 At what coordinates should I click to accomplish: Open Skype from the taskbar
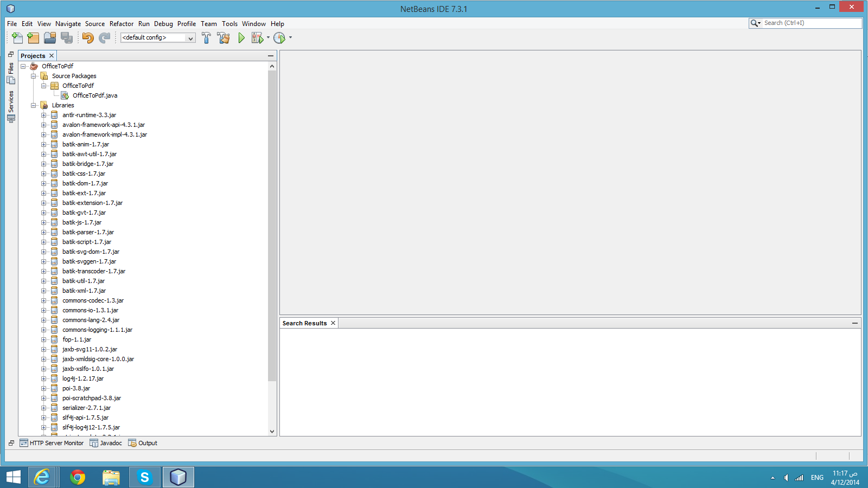tap(145, 477)
